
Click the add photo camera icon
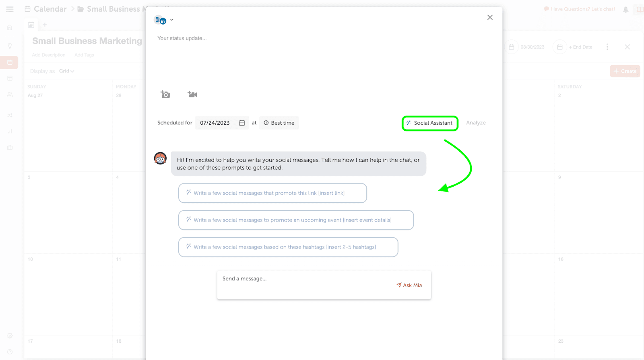(x=165, y=95)
